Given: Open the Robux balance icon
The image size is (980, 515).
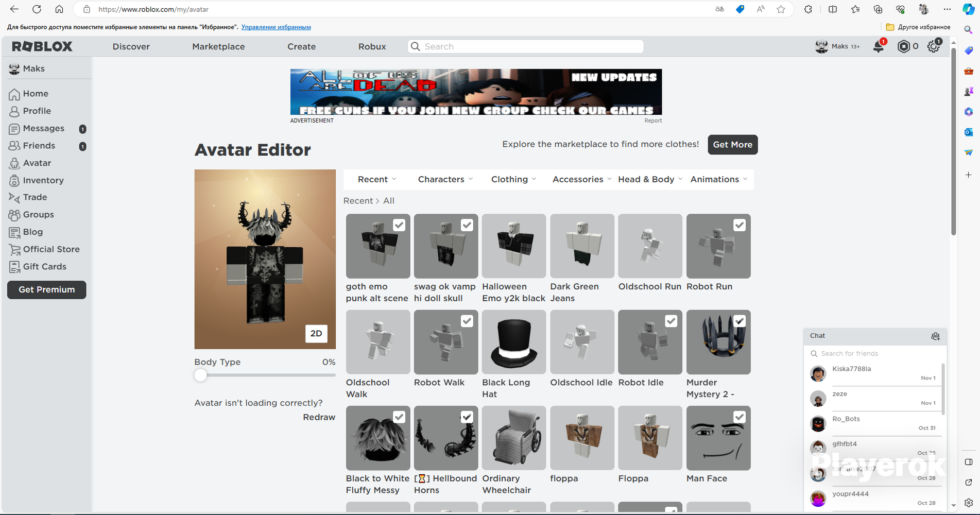Looking at the screenshot, I should point(904,46).
